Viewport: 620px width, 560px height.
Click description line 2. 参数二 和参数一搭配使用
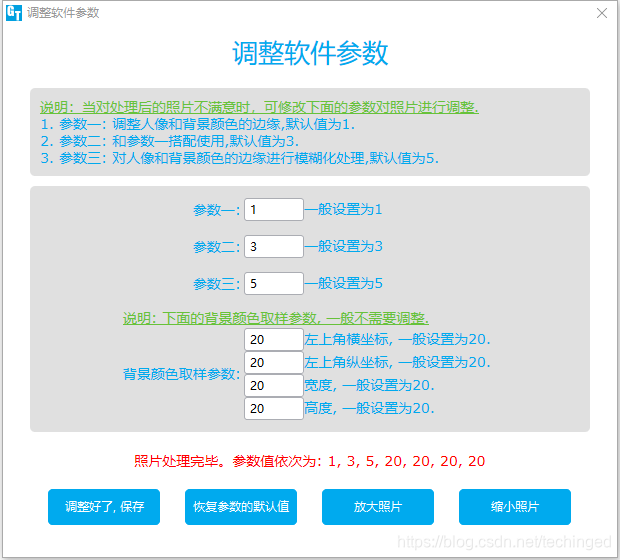click(170, 141)
